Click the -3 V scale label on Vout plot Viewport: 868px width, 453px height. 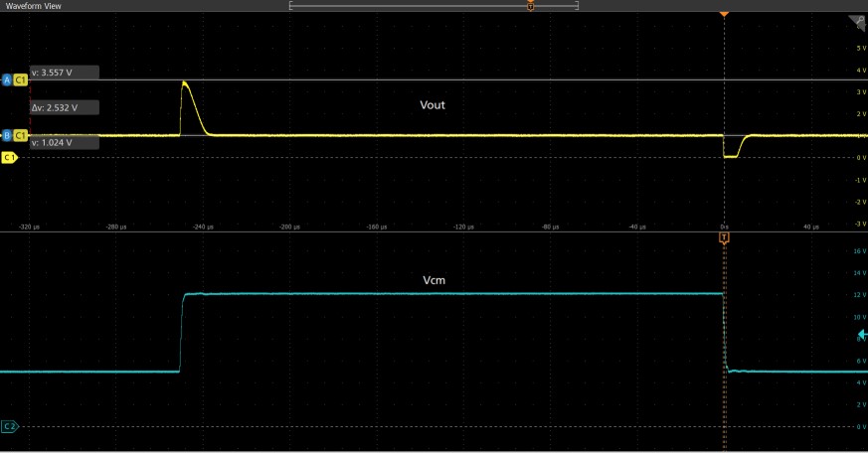[860, 224]
